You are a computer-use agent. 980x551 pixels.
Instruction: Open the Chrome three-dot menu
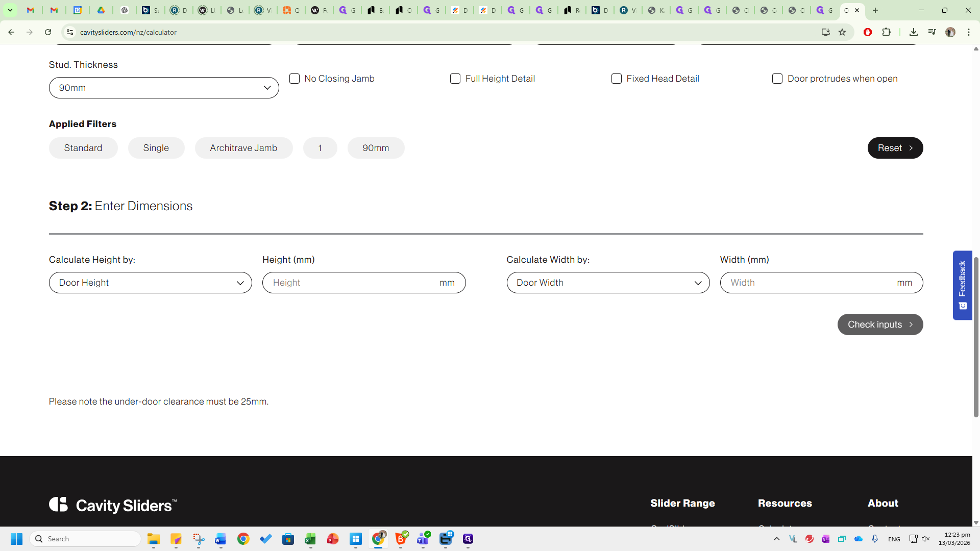(969, 32)
